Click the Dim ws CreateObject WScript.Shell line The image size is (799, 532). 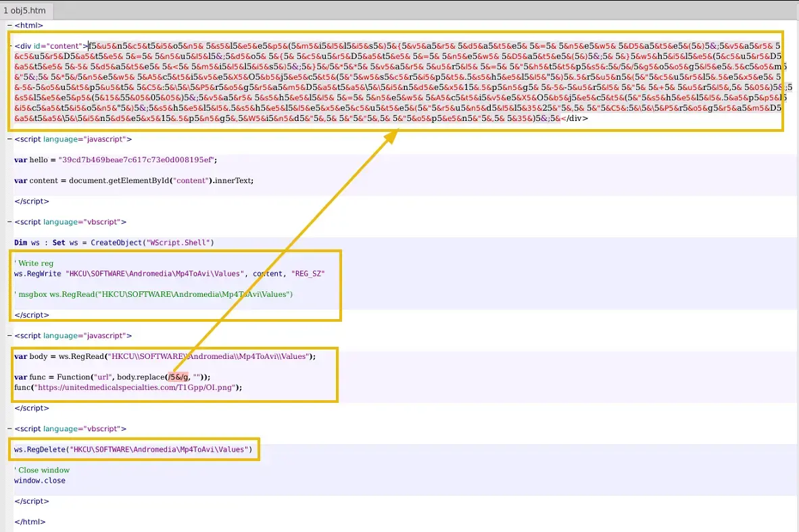(x=114, y=243)
